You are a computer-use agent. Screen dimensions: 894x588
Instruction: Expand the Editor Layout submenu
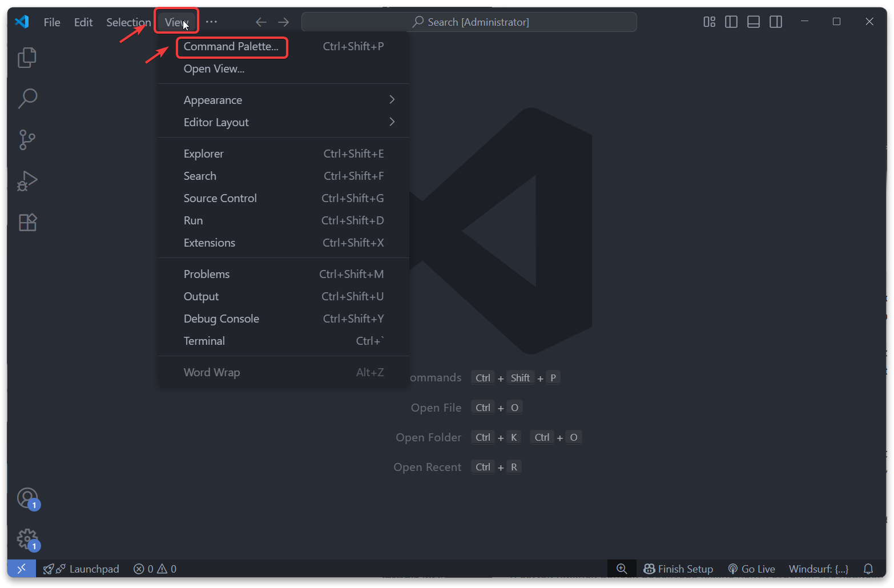click(x=216, y=122)
